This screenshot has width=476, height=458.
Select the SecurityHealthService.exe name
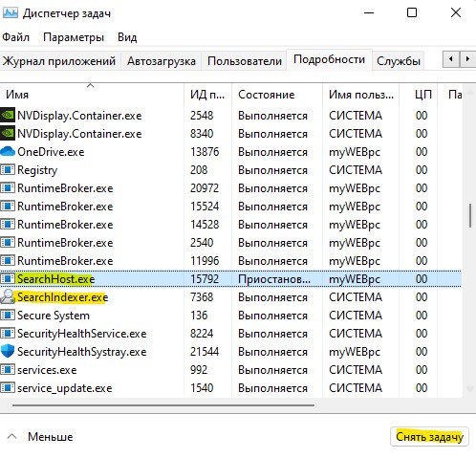click(x=82, y=334)
